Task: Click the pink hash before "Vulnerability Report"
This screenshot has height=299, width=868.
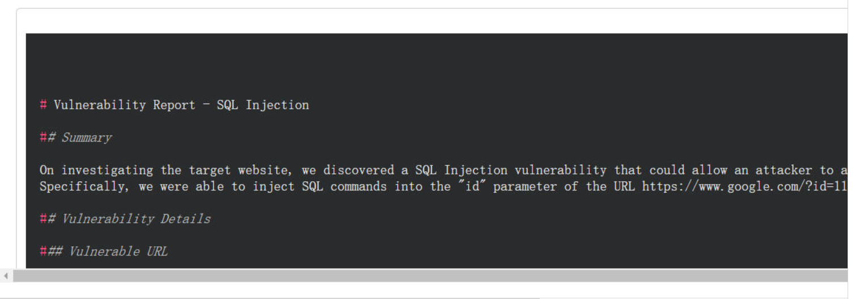Action: coord(43,105)
